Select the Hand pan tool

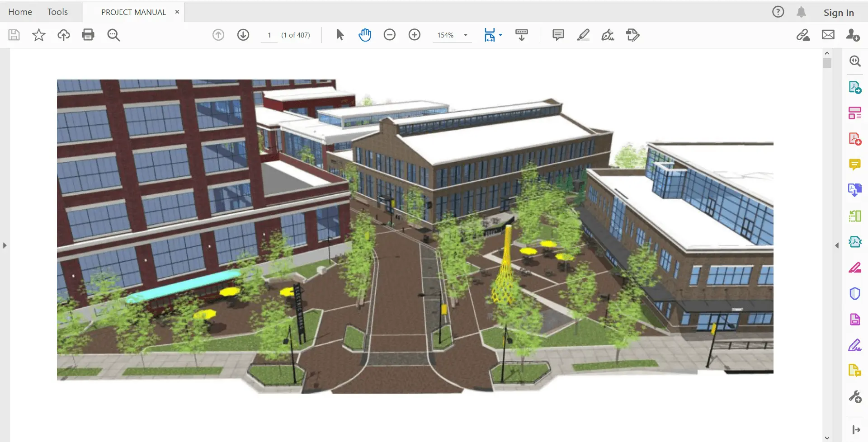click(365, 35)
